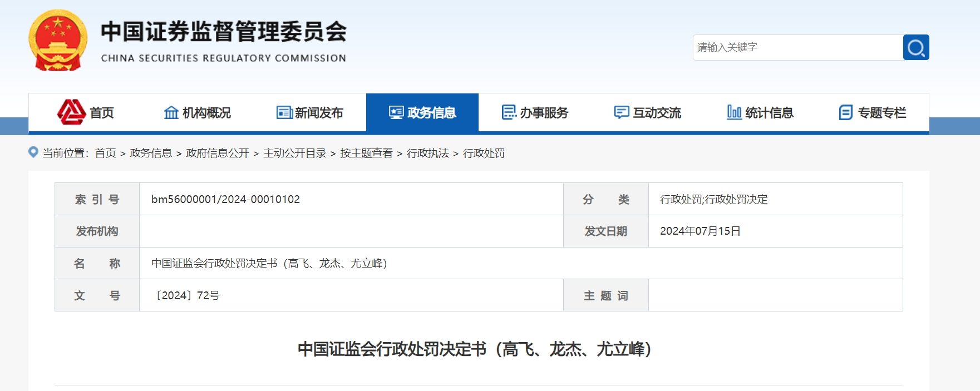Click the newspaper icon beside 新闻发布
The height and width of the screenshot is (391, 980).
[x=284, y=112]
